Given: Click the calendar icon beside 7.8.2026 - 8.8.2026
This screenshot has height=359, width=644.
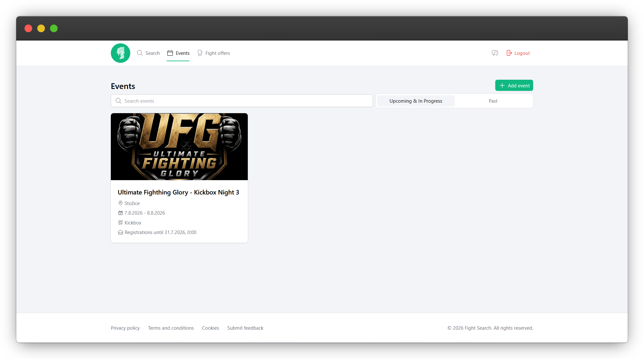Looking at the screenshot, I should click(120, 213).
